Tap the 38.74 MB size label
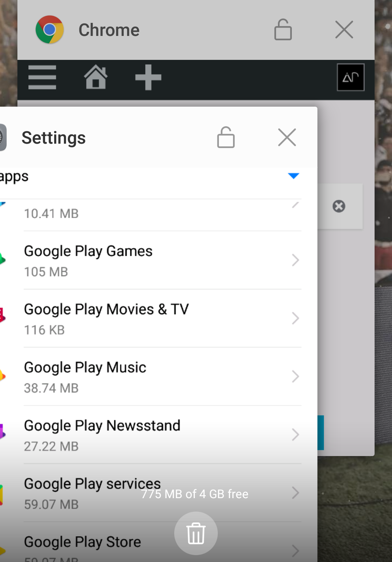Image resolution: width=392 pixels, height=562 pixels. click(51, 388)
